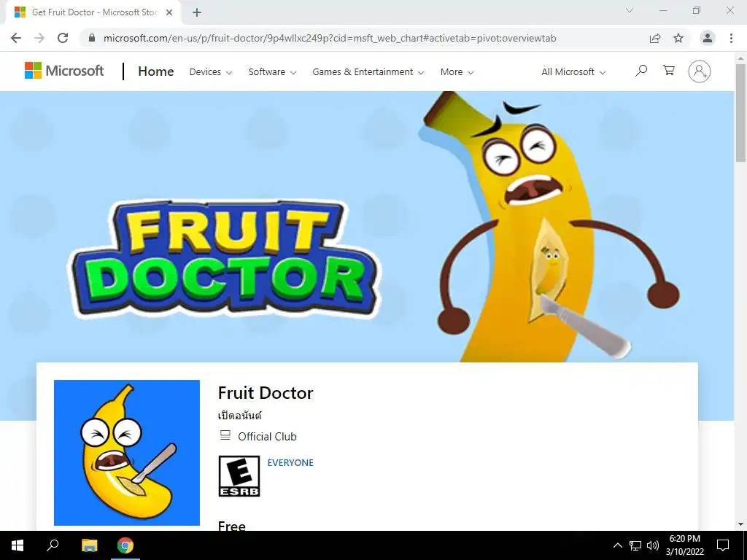Image resolution: width=747 pixels, height=560 pixels.
Task: Open the tab search chevron
Action: 630,10
